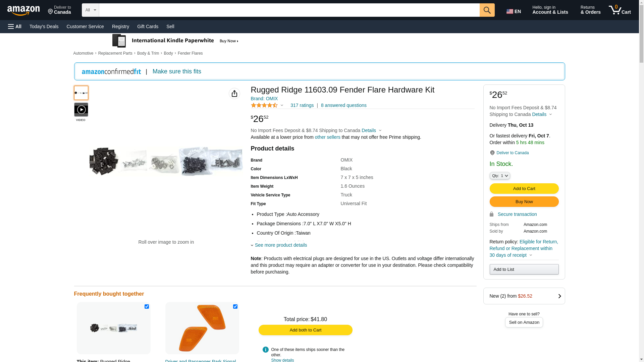Open the Gift Cards menu item
644x362 pixels.
click(x=148, y=26)
